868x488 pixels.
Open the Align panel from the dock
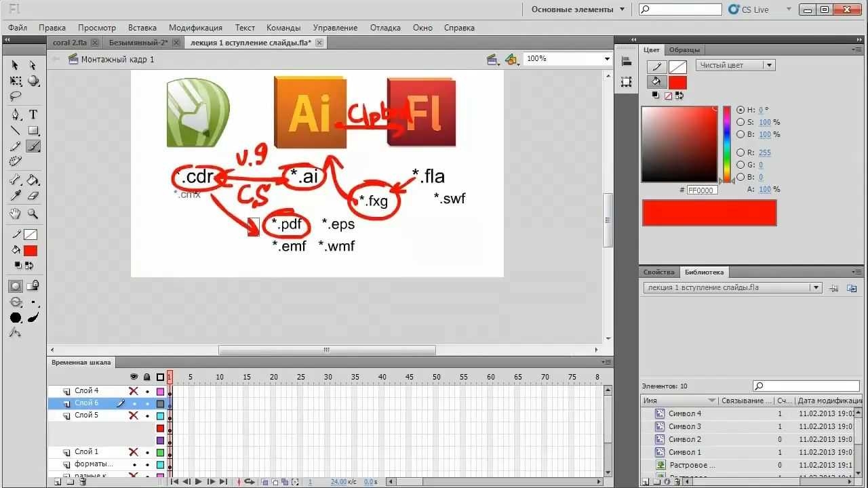click(626, 62)
